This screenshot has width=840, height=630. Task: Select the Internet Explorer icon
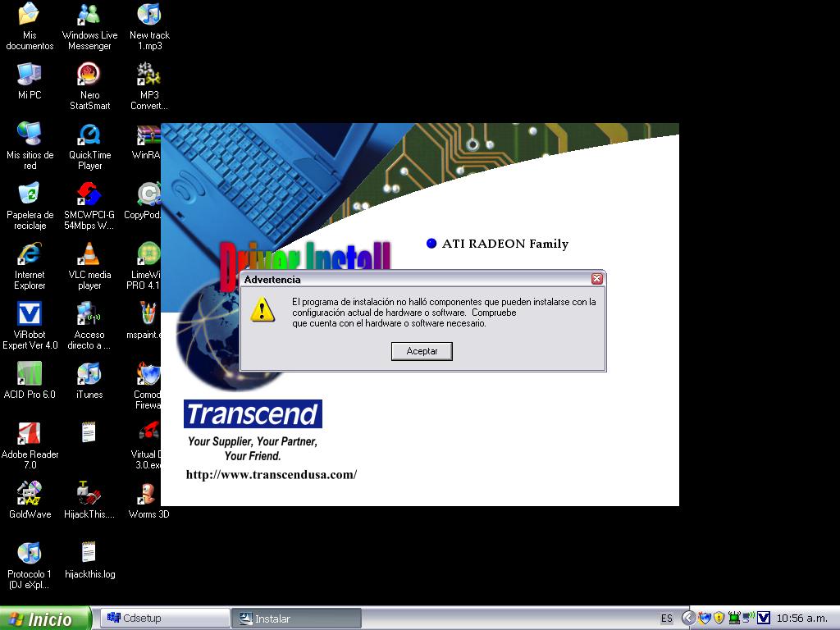[x=30, y=267]
